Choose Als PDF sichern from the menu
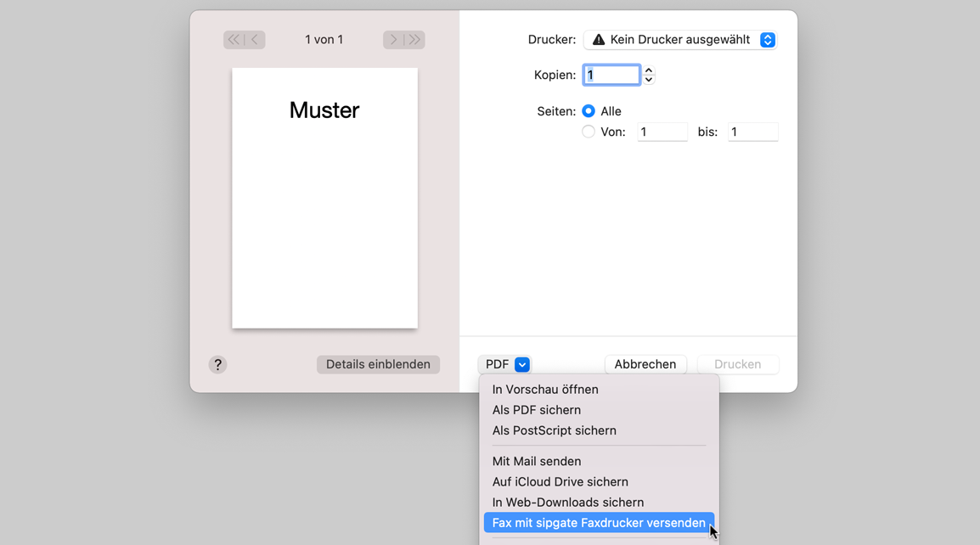This screenshot has width=980, height=545. [536, 410]
